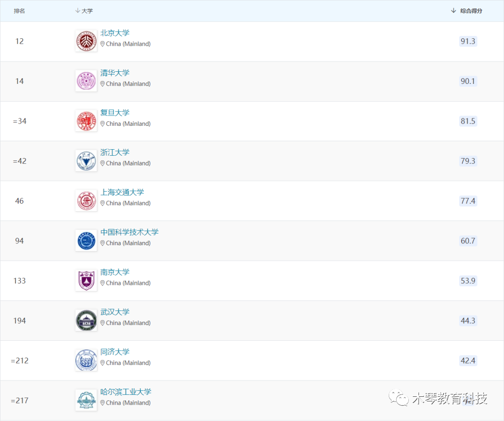Sort by 大学 column header arrow
This screenshot has width=504, height=421.
click(77, 11)
